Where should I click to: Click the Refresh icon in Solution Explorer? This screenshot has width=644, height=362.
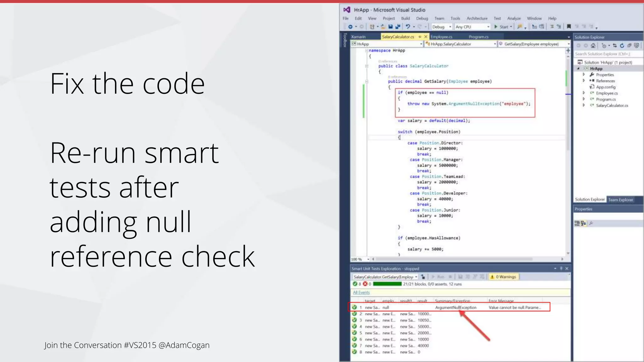pyautogui.click(x=622, y=46)
